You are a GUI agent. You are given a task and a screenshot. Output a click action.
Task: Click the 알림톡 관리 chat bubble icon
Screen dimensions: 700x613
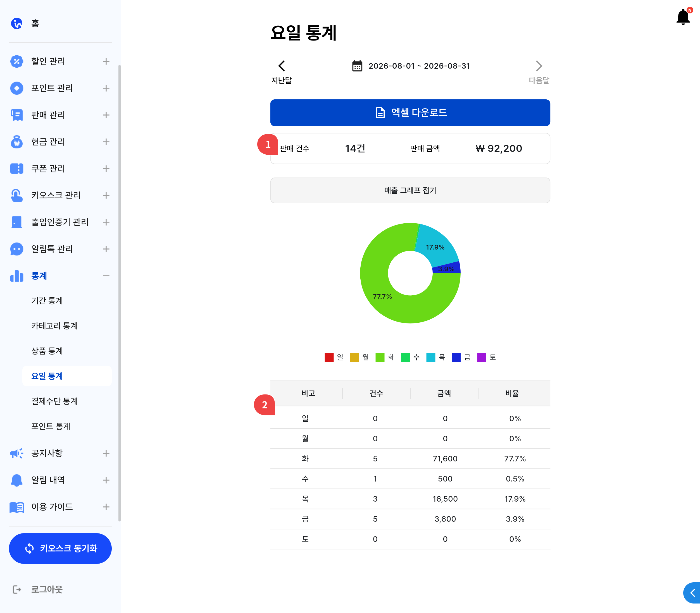17,249
